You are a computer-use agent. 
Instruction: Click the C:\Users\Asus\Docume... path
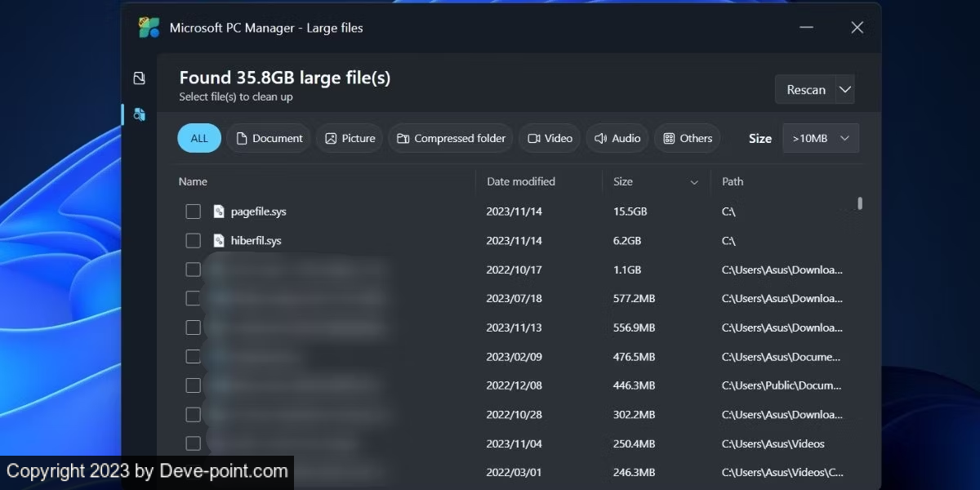782,357
